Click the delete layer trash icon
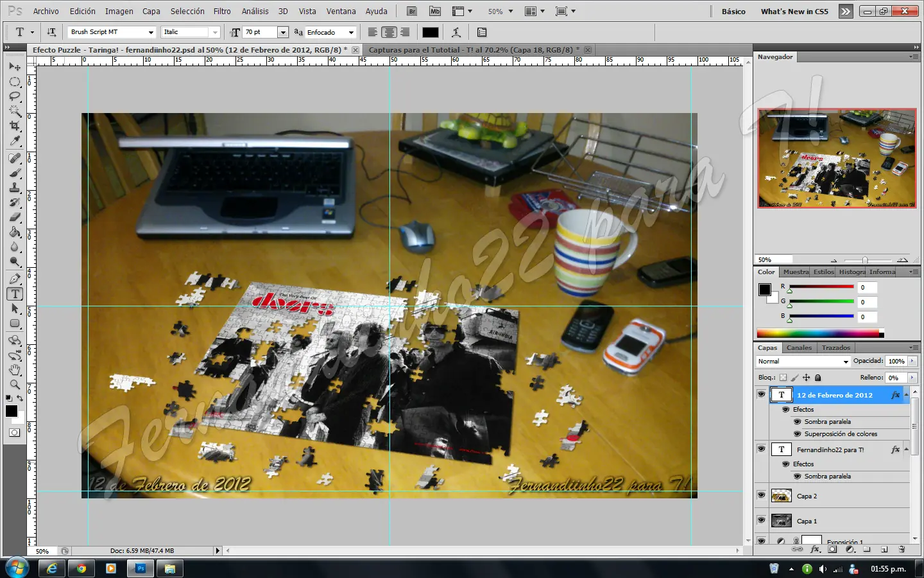The width and height of the screenshot is (924, 578). pos(902,550)
